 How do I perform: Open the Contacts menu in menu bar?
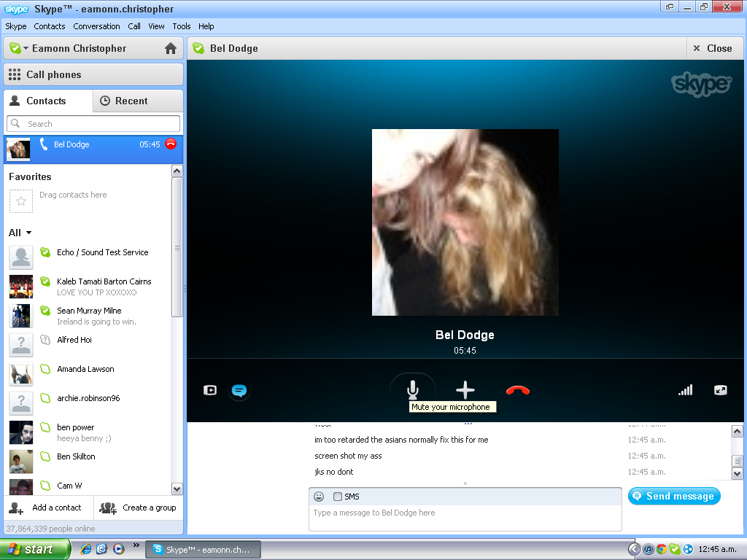coord(50,26)
